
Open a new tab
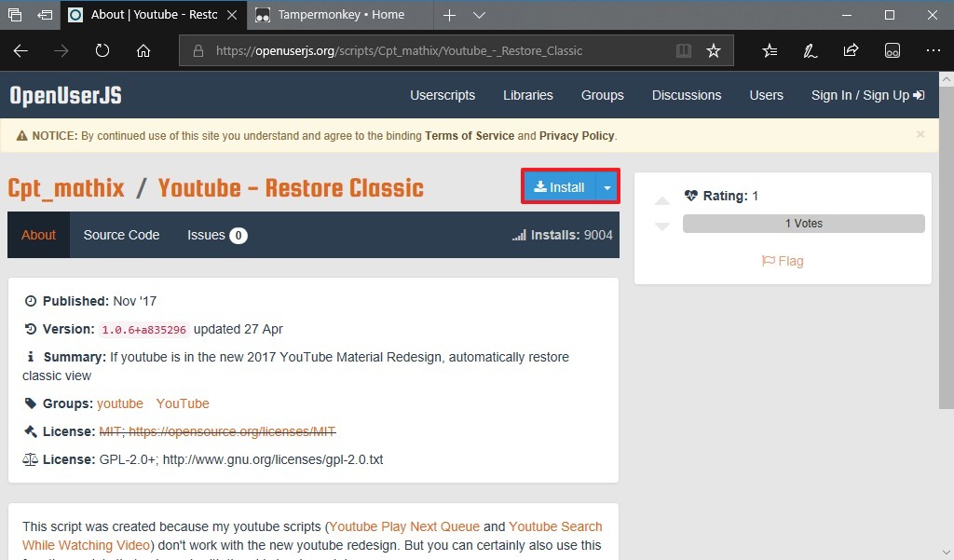coord(449,15)
